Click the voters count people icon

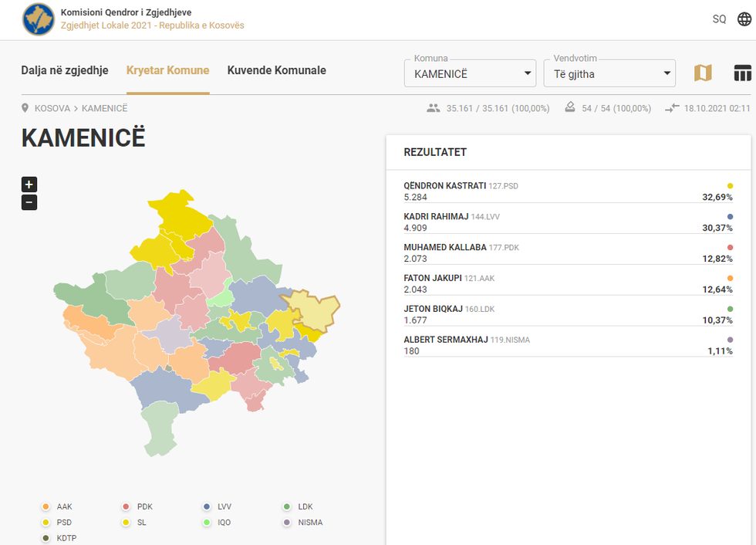[433, 108]
